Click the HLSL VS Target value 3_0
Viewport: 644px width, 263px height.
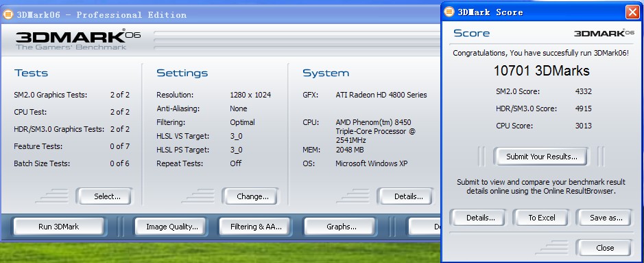236,137
